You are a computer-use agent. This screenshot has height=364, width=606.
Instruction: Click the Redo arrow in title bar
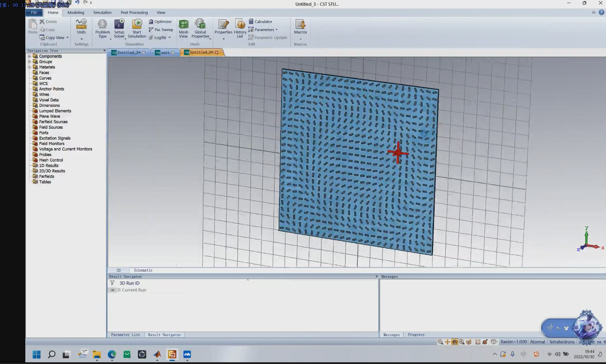pos(85,2)
